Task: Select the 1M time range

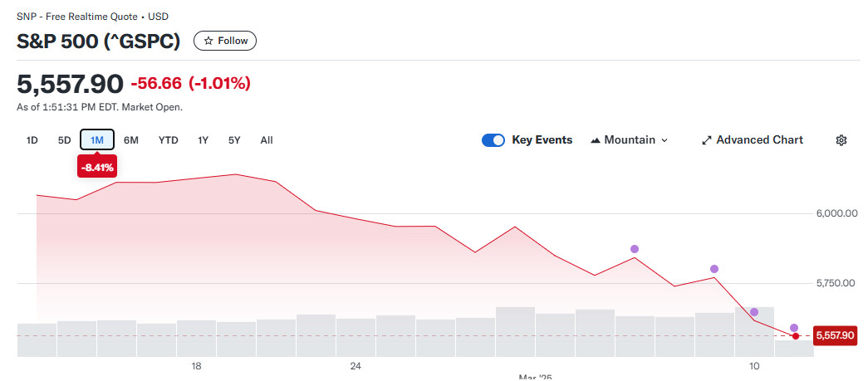Action: pyautogui.click(x=97, y=140)
